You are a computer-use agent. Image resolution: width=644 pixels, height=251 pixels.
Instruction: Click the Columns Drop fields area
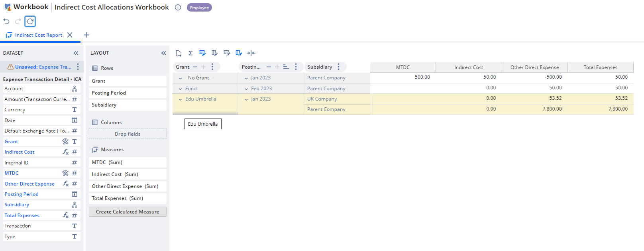(128, 134)
